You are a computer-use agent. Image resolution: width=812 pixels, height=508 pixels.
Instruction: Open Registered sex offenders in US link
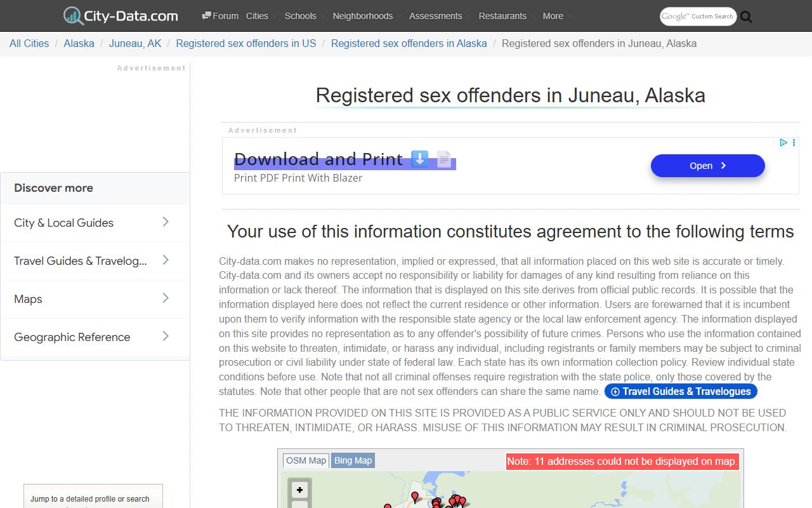(246, 43)
